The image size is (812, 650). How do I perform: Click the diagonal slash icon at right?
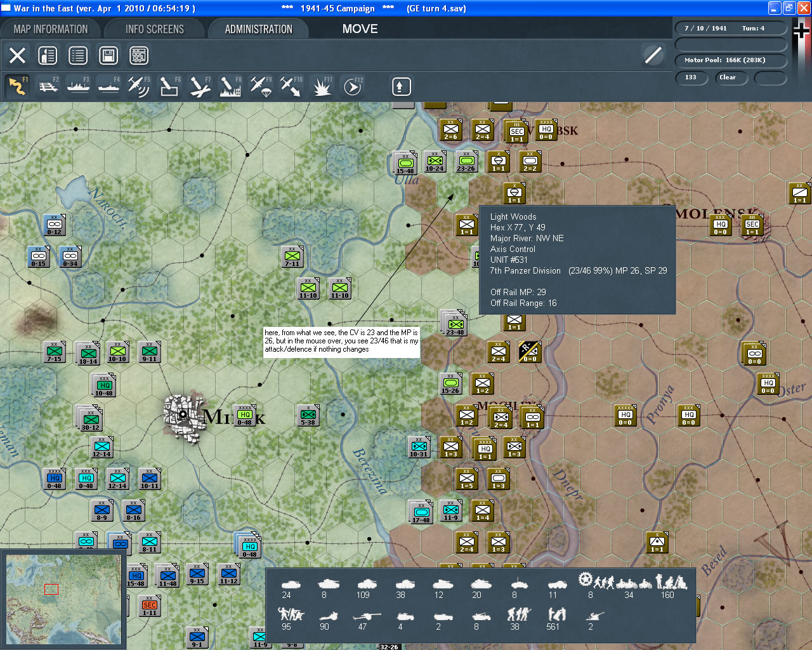point(653,55)
